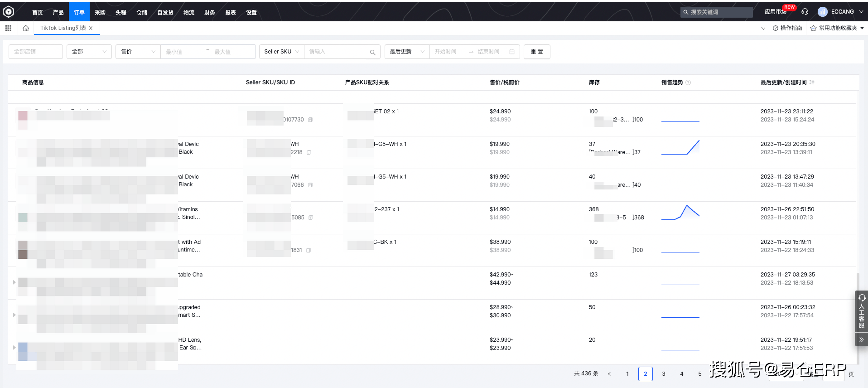Image resolution: width=868 pixels, height=388 pixels.
Task: Open the 应用市场 link
Action: [x=776, y=12]
